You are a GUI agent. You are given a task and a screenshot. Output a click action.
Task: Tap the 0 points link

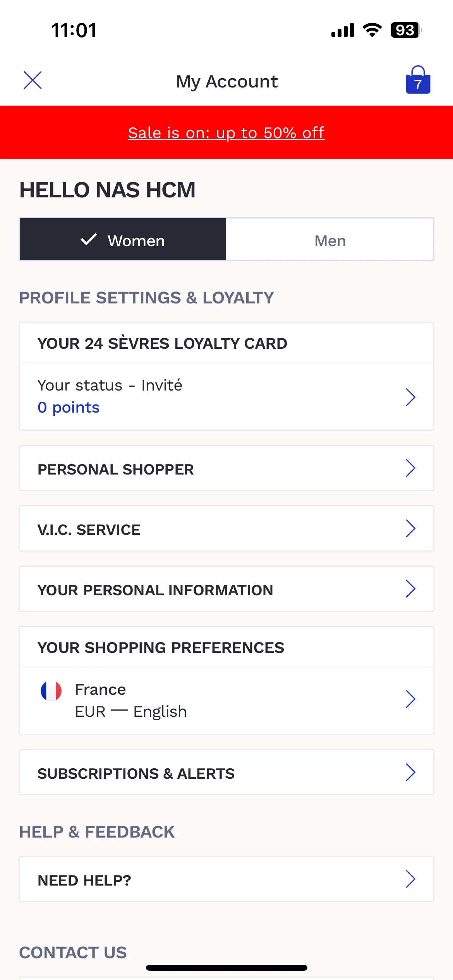69,407
